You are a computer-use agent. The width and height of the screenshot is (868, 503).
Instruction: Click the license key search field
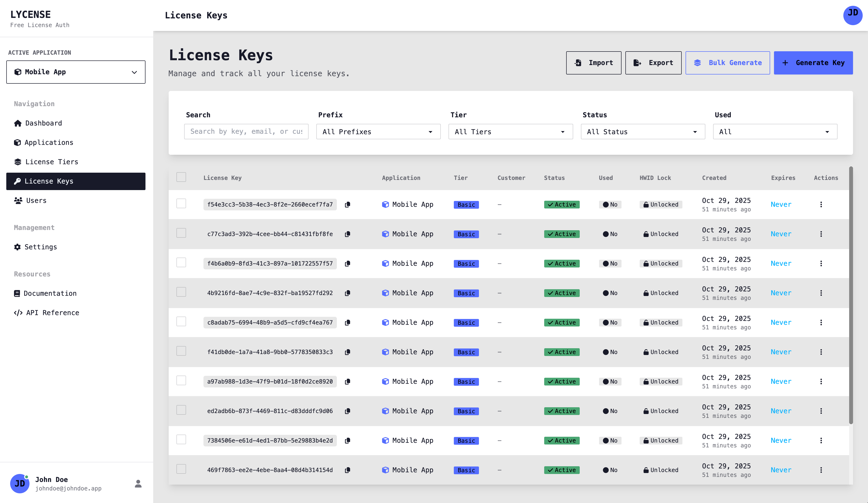pos(246,132)
